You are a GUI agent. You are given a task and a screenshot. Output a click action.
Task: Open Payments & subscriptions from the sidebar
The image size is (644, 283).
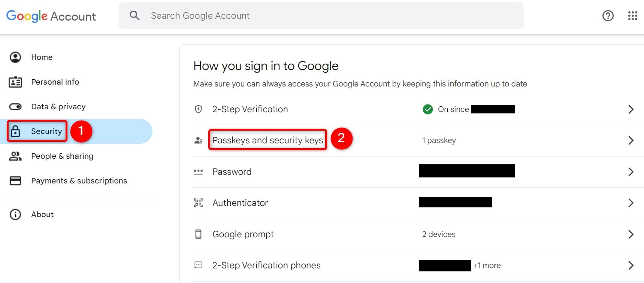click(79, 180)
